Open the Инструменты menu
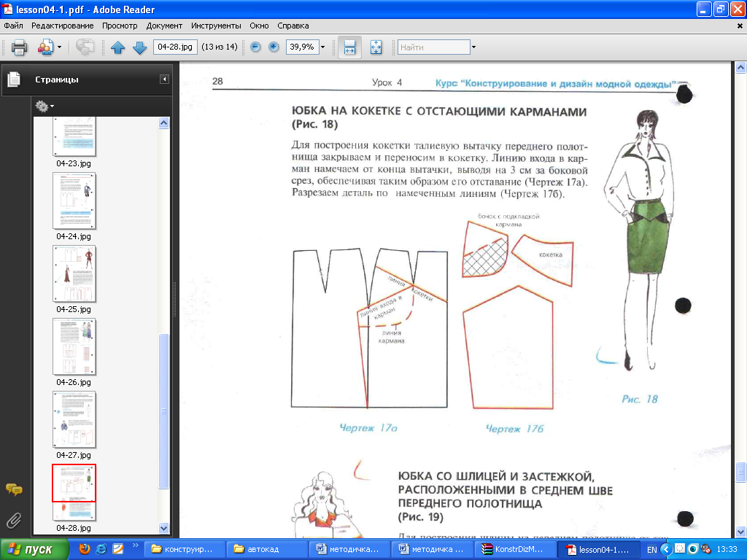747x560 pixels. click(x=216, y=26)
